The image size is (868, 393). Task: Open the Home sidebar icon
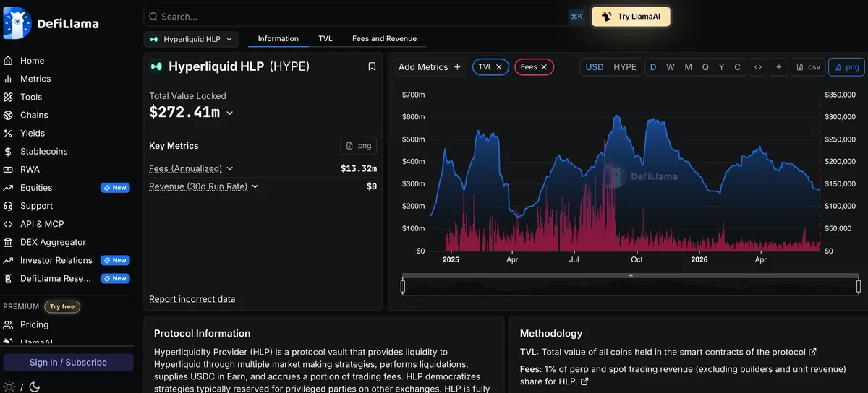[9, 61]
